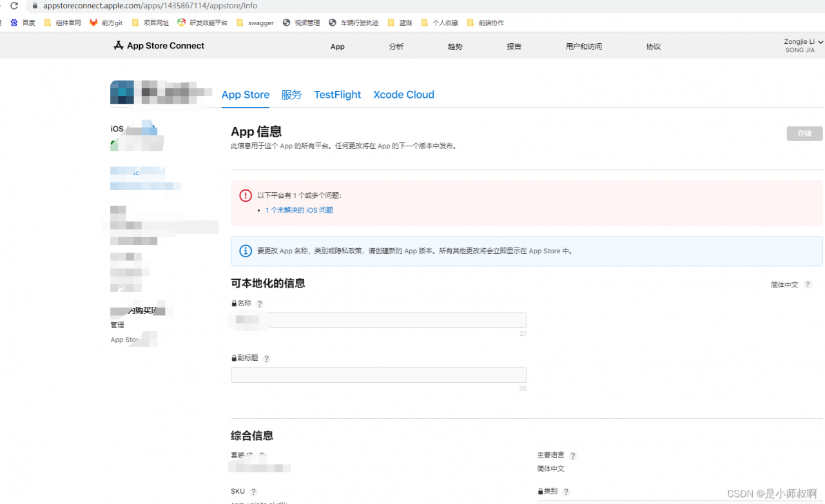
Task: Click the 存储 save button
Action: tap(804, 133)
